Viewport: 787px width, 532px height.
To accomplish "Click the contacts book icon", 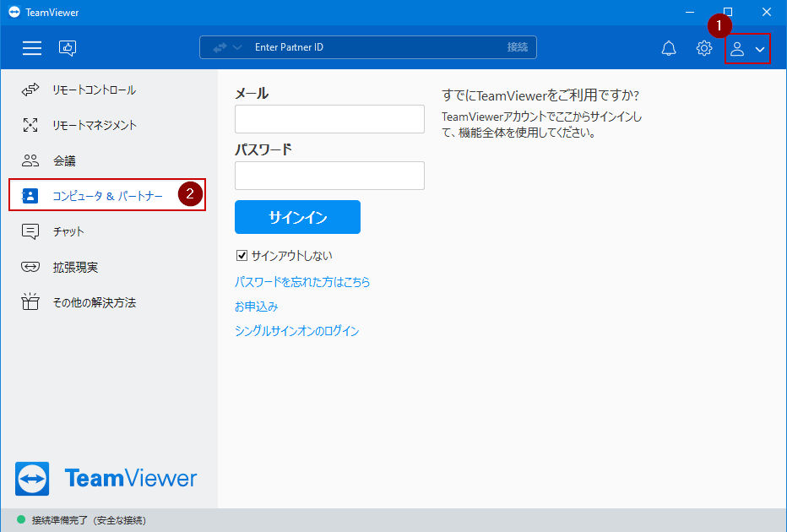I will (x=30, y=195).
